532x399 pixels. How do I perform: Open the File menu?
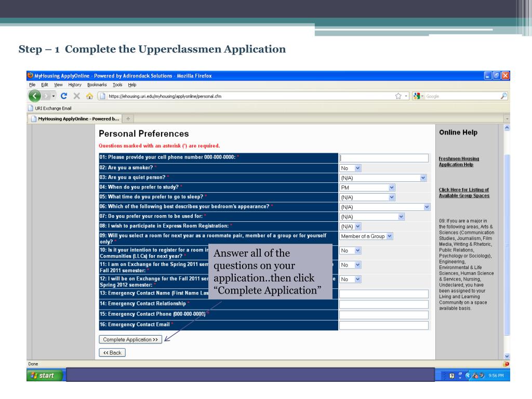click(x=32, y=85)
